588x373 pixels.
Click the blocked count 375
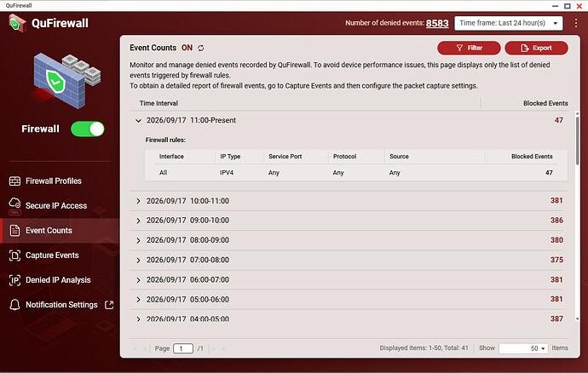coord(556,260)
